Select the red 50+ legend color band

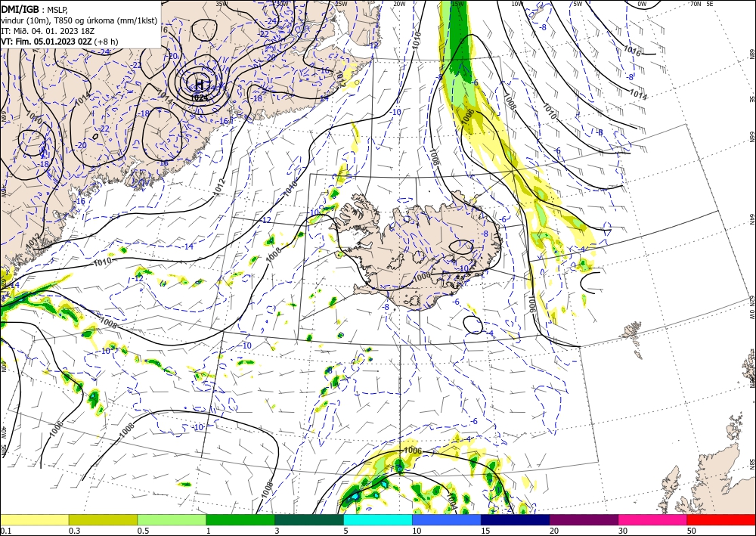click(x=721, y=519)
